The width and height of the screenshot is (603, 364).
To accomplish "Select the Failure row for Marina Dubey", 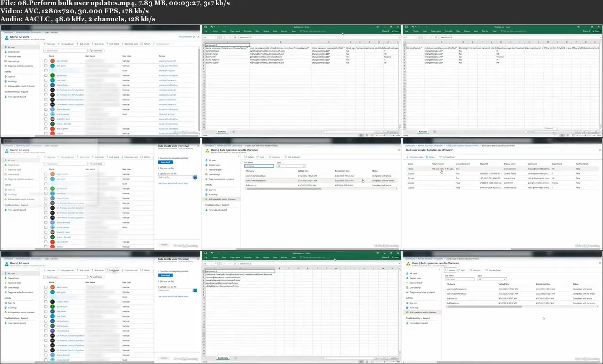I will click(503, 168).
